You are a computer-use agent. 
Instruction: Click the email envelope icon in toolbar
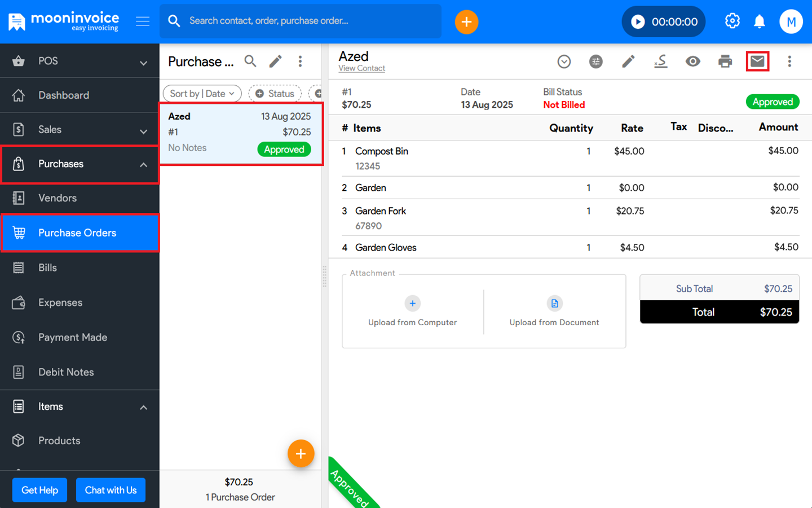click(757, 61)
